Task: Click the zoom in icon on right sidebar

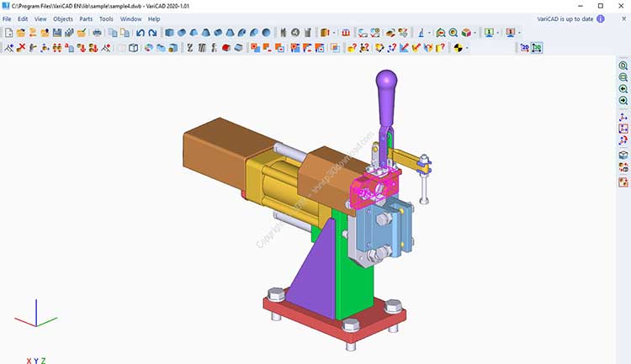Action: (x=623, y=66)
